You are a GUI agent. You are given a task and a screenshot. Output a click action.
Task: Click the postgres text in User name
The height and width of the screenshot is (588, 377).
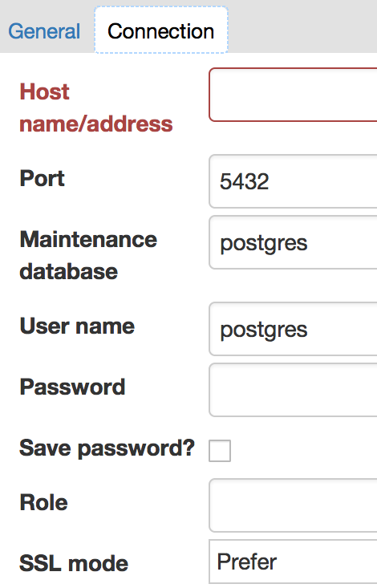[264, 330]
